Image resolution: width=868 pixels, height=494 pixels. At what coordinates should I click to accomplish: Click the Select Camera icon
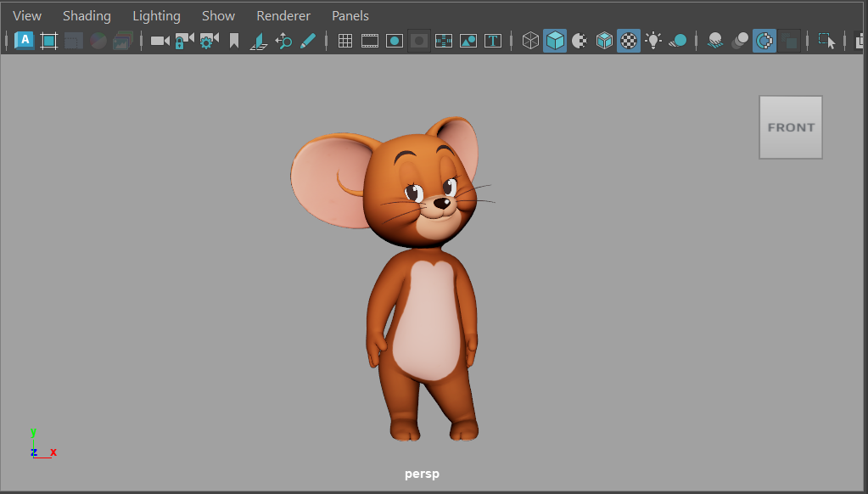click(160, 41)
